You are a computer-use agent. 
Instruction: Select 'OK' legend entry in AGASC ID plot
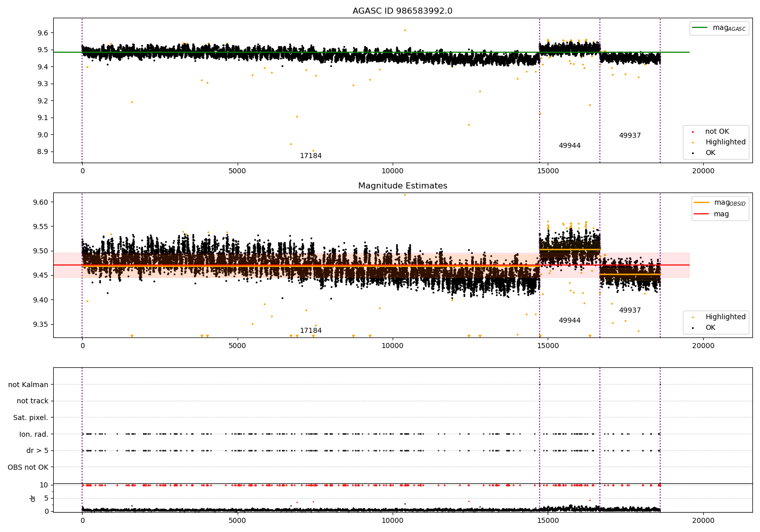(704, 153)
